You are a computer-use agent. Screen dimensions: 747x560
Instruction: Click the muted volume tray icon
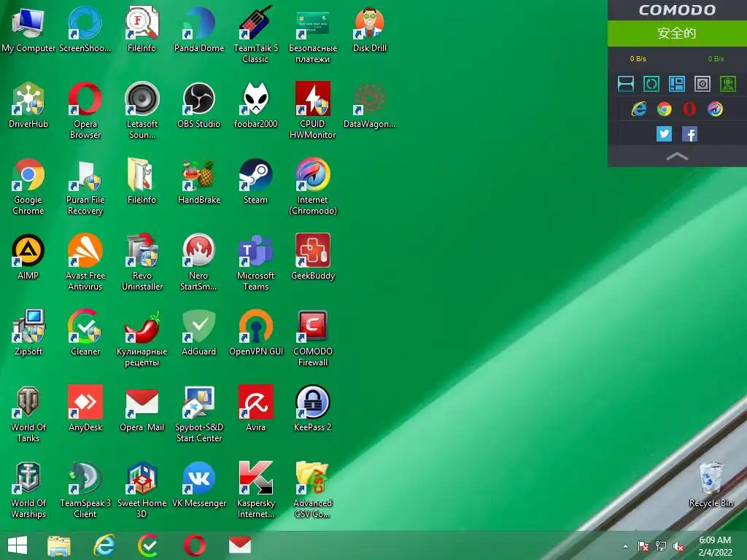(678, 546)
